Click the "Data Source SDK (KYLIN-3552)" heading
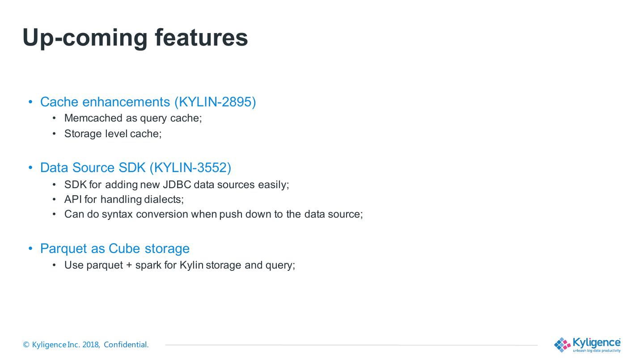Screen dimensions: 644x362 pos(136,168)
